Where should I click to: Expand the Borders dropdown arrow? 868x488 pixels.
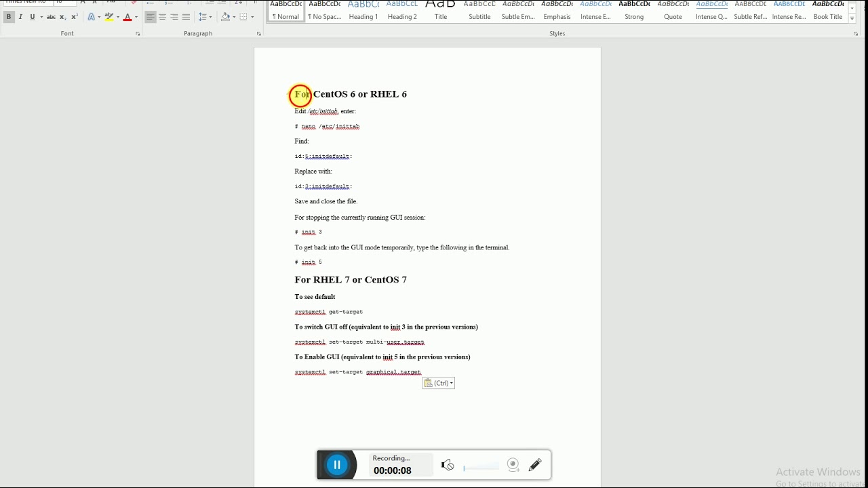(x=253, y=17)
